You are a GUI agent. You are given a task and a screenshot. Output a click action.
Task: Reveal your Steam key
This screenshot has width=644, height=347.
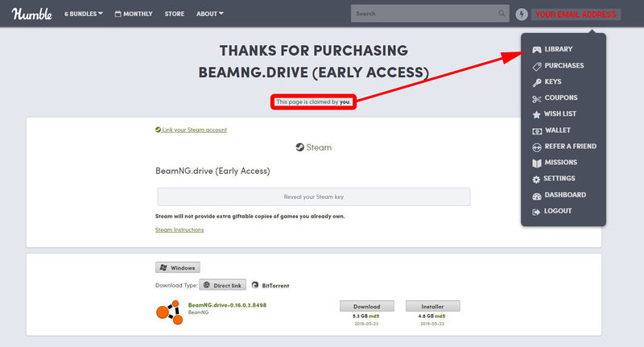314,196
